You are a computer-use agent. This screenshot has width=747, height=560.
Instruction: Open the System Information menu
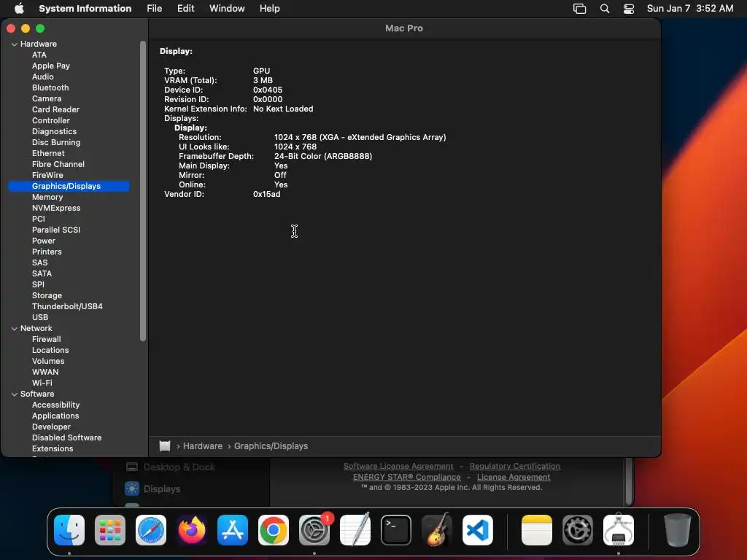tap(85, 8)
